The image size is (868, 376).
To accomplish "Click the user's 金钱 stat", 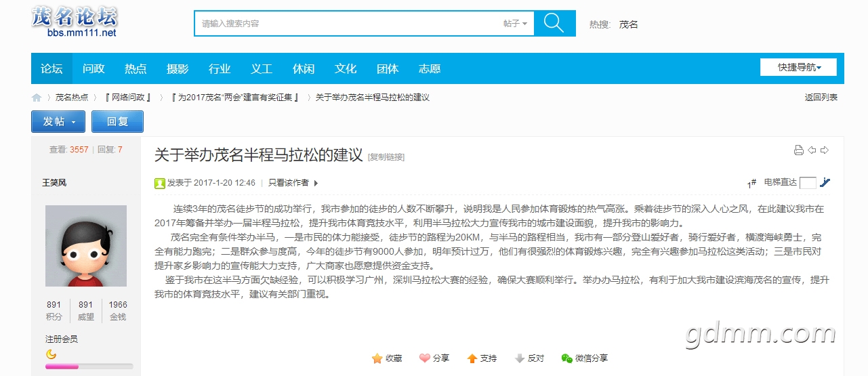I will (x=118, y=311).
